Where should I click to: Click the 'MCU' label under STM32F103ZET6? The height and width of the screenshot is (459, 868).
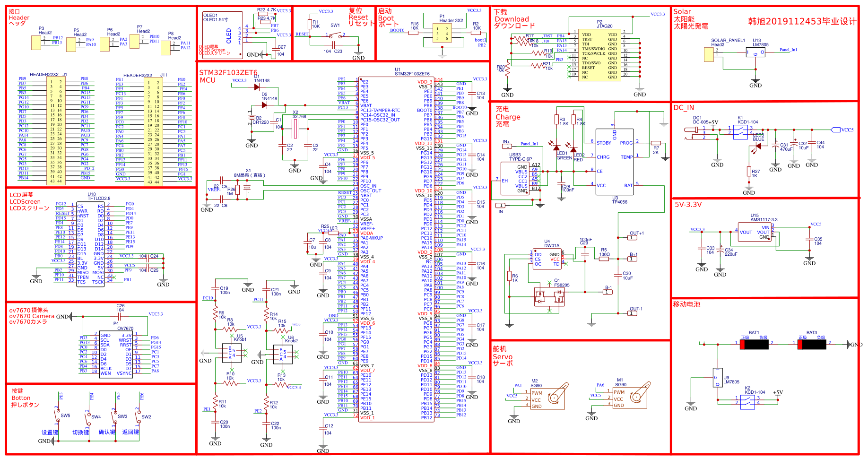(207, 80)
